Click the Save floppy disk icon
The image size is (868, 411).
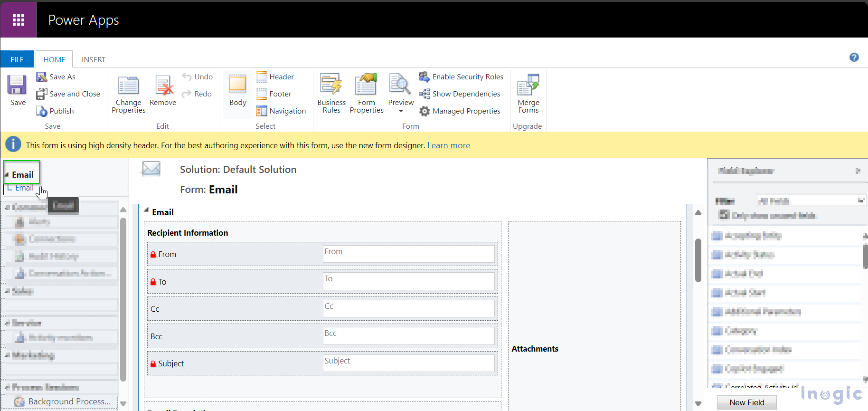(x=17, y=86)
